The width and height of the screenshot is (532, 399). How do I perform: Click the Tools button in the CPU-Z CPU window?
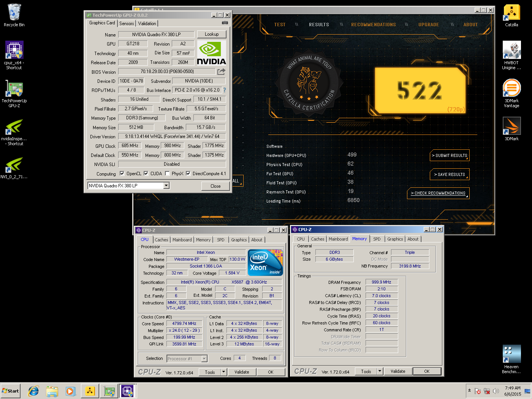(210, 372)
